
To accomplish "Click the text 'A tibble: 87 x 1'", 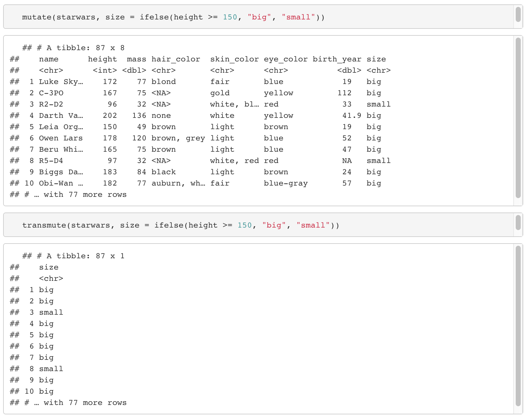I will click(86, 256).
